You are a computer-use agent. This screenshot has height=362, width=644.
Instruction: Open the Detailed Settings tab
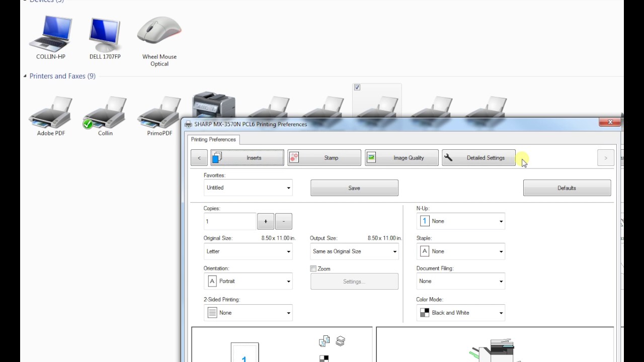tap(478, 158)
